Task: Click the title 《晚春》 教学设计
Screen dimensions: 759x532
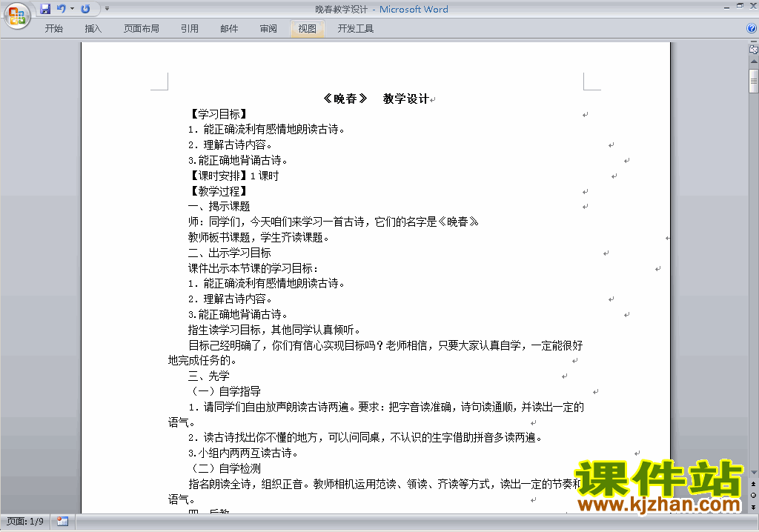Action: (x=375, y=99)
